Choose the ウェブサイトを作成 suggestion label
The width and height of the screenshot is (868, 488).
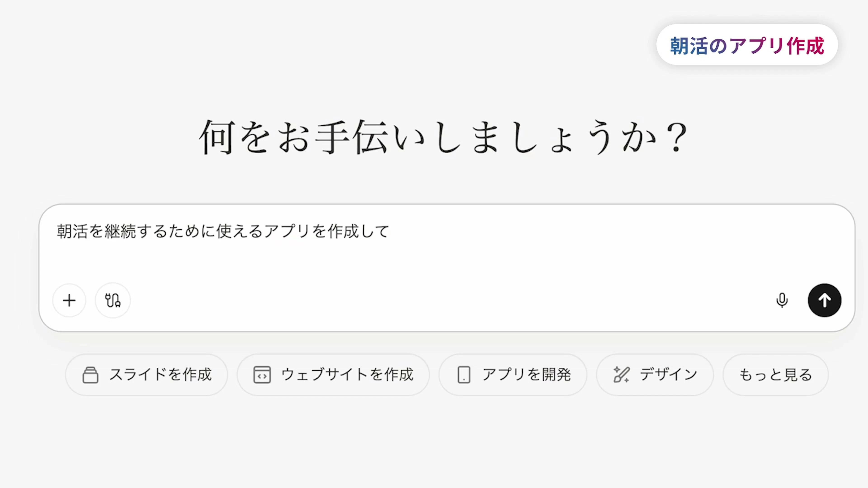347,375
